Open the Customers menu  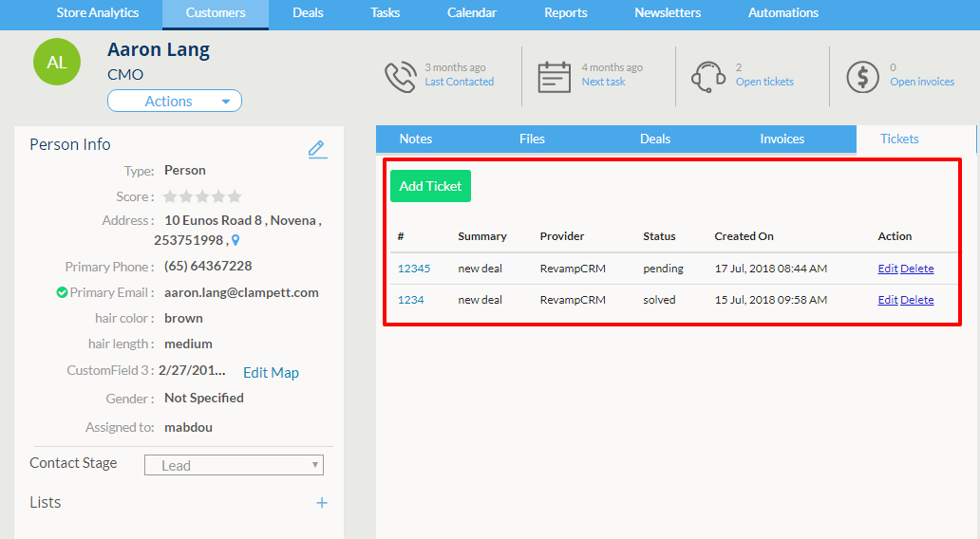click(216, 13)
